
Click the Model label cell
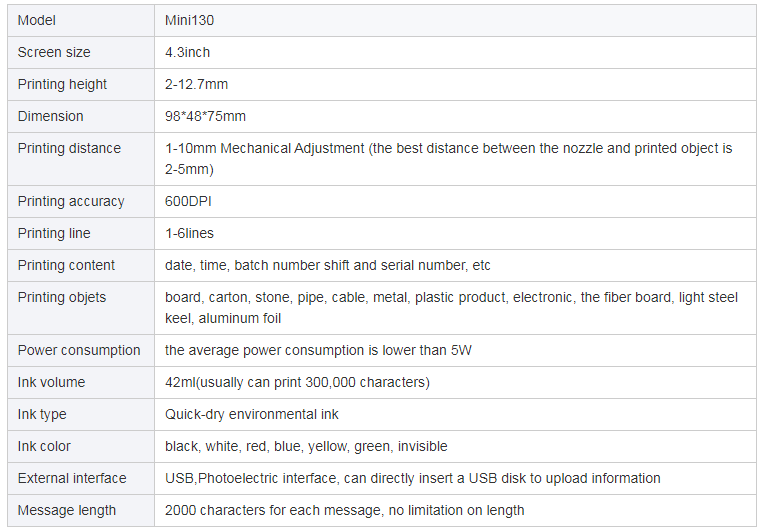pyautogui.click(x=81, y=20)
